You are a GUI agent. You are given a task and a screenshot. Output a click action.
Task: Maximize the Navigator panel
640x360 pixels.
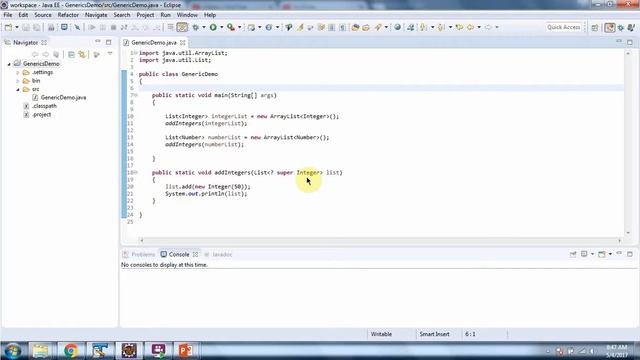coord(109,42)
